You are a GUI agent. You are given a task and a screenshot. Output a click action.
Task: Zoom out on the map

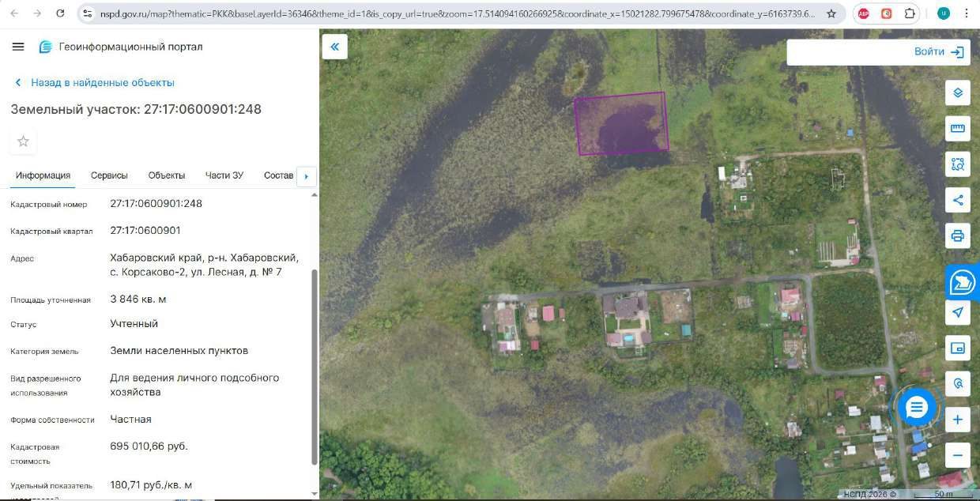(x=958, y=455)
